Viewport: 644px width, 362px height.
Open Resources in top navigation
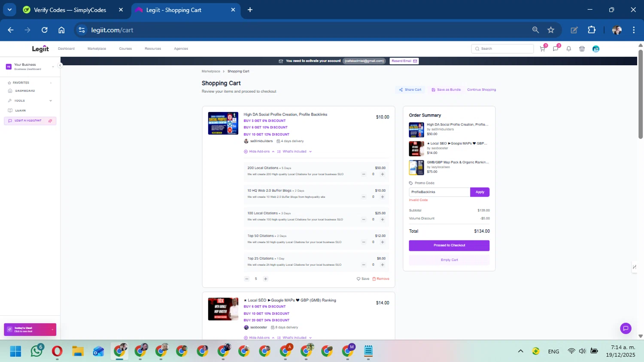(153, 49)
